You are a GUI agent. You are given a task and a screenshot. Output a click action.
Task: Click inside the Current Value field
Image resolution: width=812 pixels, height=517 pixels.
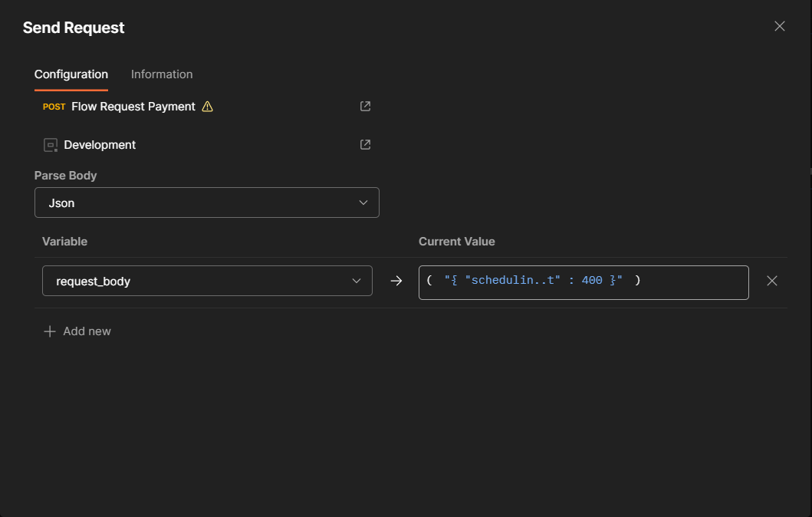(583, 281)
